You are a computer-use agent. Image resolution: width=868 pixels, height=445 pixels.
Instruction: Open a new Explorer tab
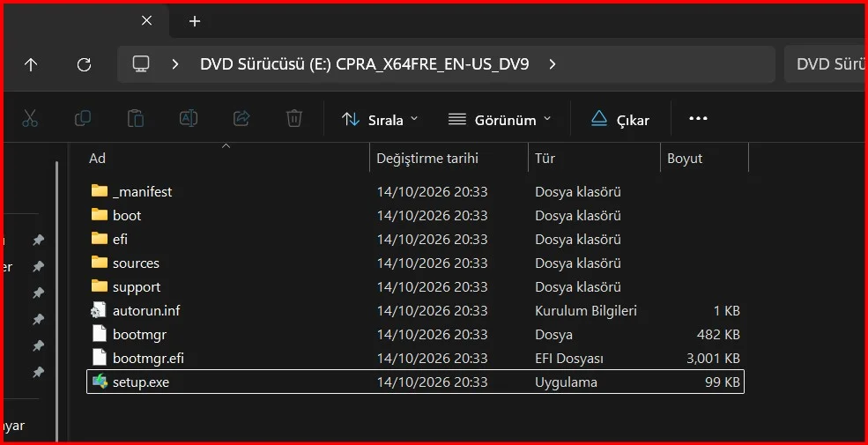[194, 21]
